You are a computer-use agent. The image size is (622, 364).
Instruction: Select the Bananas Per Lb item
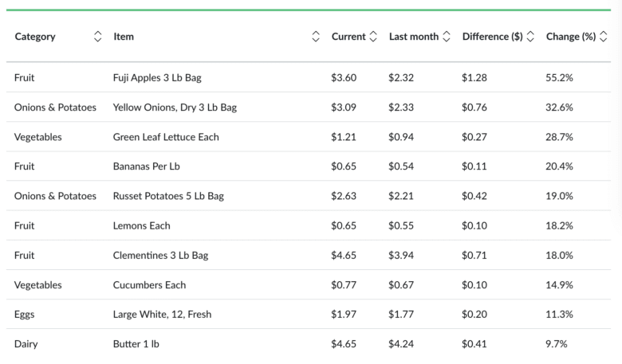pos(146,166)
